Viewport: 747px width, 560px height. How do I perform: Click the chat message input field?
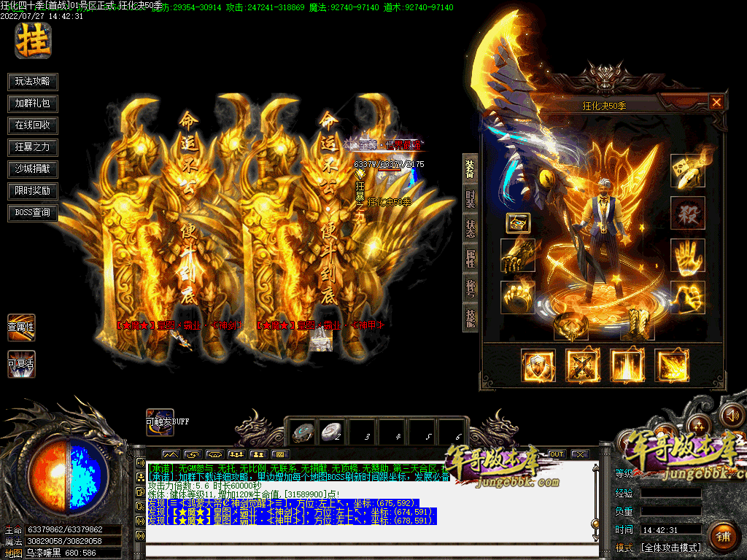(x=371, y=551)
